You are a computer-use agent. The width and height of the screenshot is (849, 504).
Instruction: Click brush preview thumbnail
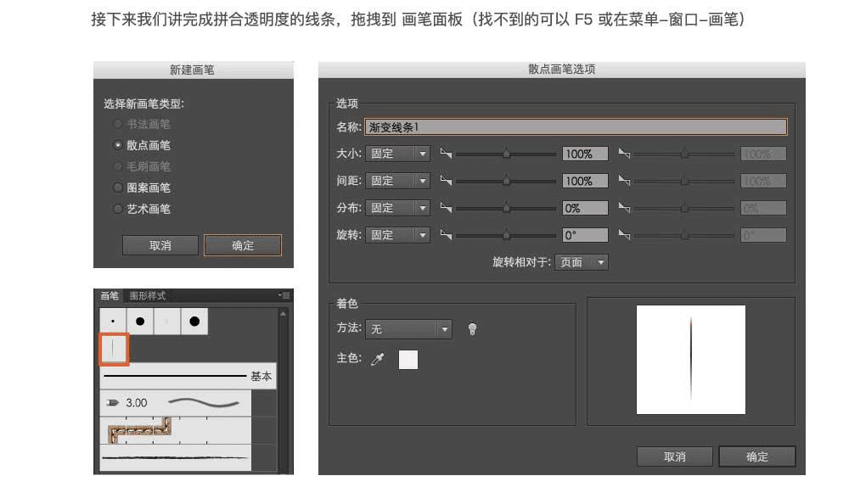pyautogui.click(x=691, y=360)
